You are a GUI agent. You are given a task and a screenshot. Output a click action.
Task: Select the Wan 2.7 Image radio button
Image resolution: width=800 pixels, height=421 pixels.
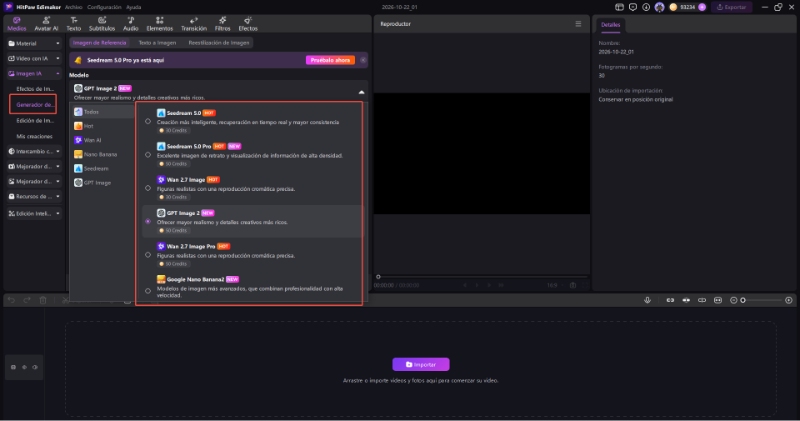click(x=148, y=188)
